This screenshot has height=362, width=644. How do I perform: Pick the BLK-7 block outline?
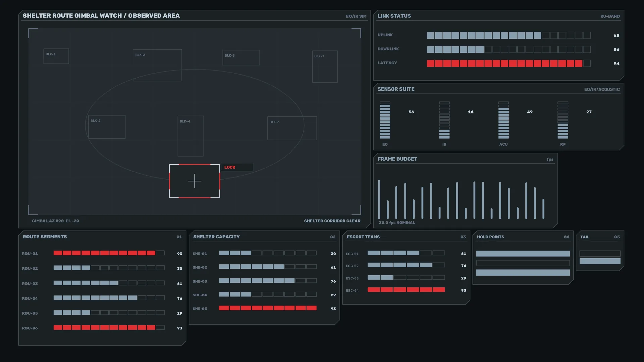(x=325, y=66)
